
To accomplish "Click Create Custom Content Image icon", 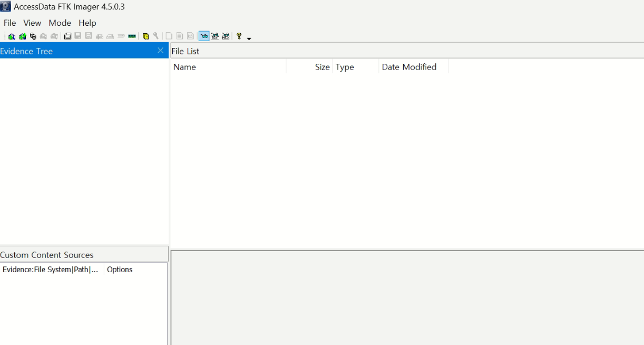I will (110, 36).
